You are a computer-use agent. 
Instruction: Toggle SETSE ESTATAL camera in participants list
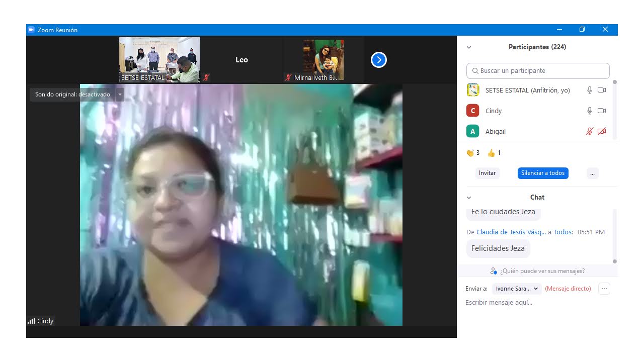point(602,90)
